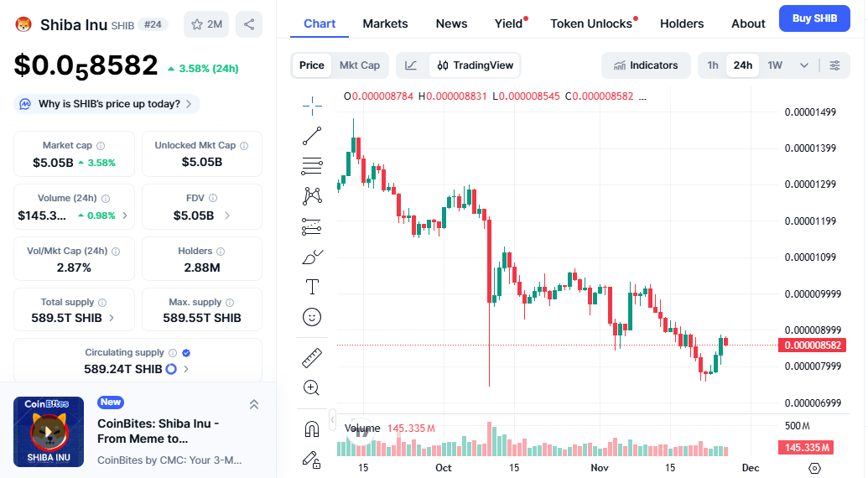Toggle lock all drawings icon
The height and width of the screenshot is (478, 868).
pyautogui.click(x=312, y=459)
